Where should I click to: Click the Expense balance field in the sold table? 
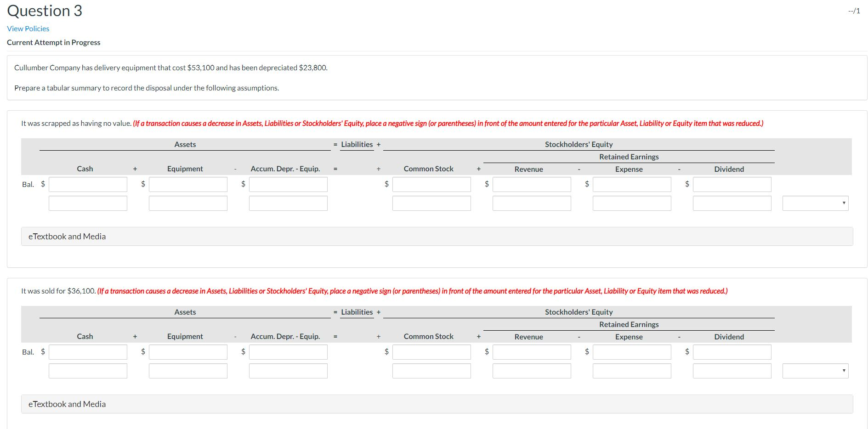point(631,352)
